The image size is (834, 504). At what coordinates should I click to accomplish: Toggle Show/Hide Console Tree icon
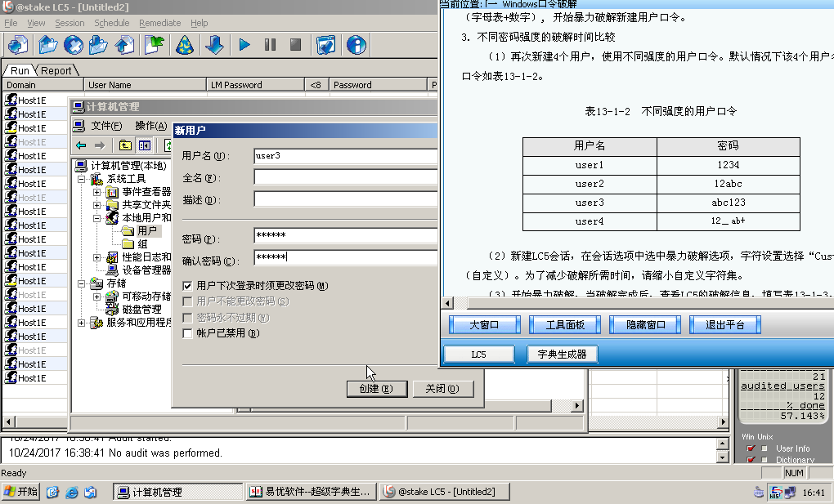click(144, 145)
